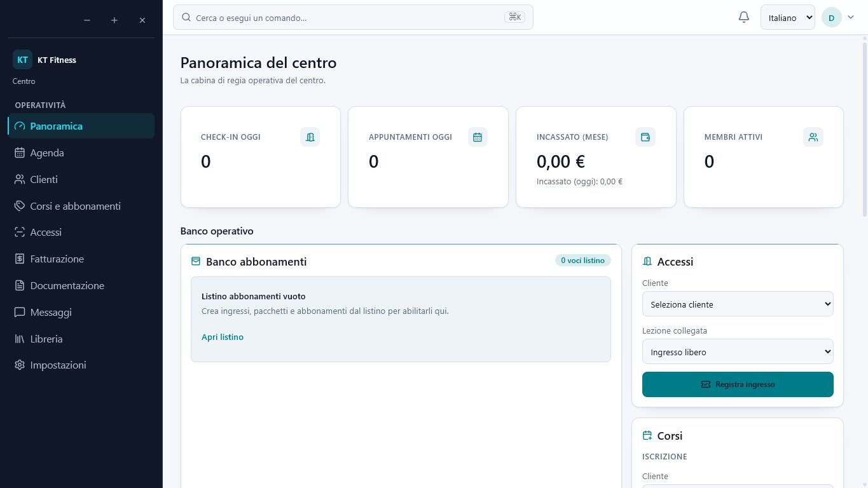This screenshot has height=488, width=868.
Task: Click the Incassato (mese) wallet icon
Action: (x=645, y=137)
